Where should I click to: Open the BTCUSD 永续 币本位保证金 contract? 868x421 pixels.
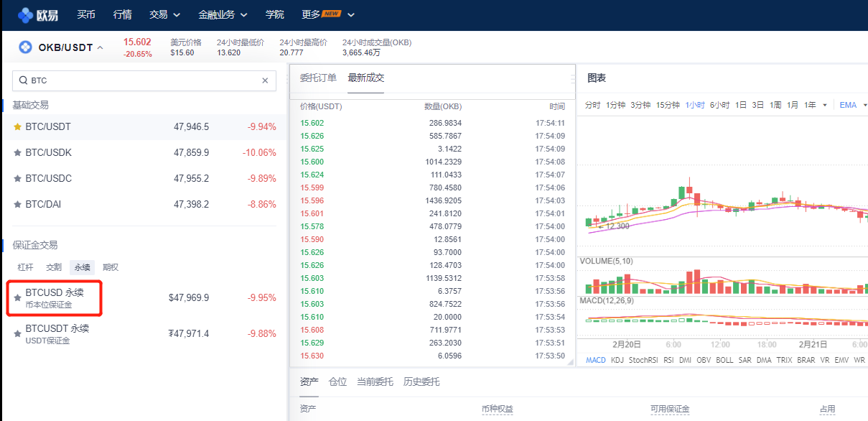[x=144, y=297]
